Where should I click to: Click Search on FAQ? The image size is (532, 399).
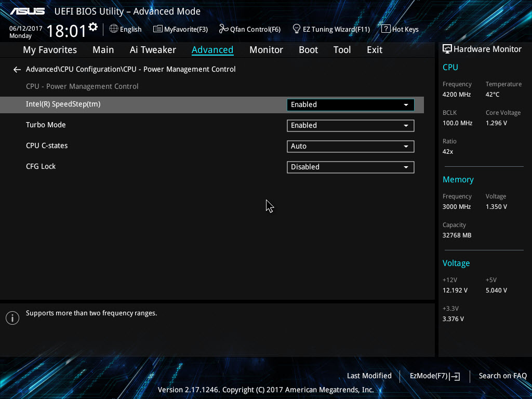pos(502,376)
